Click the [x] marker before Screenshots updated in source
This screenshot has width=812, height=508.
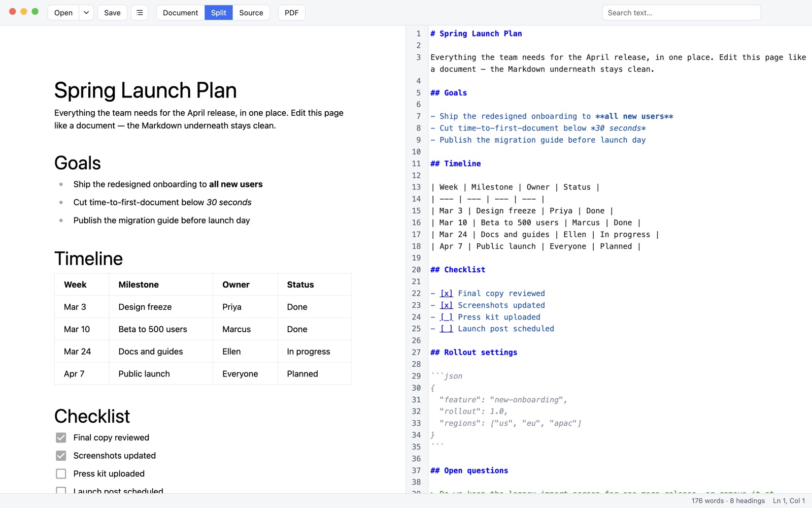pyautogui.click(x=446, y=305)
